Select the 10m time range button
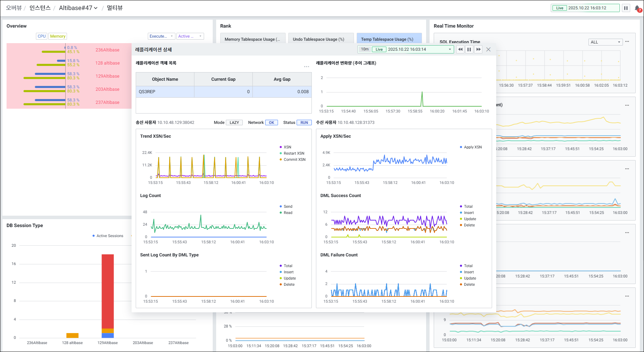Image resolution: width=644 pixels, height=352 pixels. 365,49
